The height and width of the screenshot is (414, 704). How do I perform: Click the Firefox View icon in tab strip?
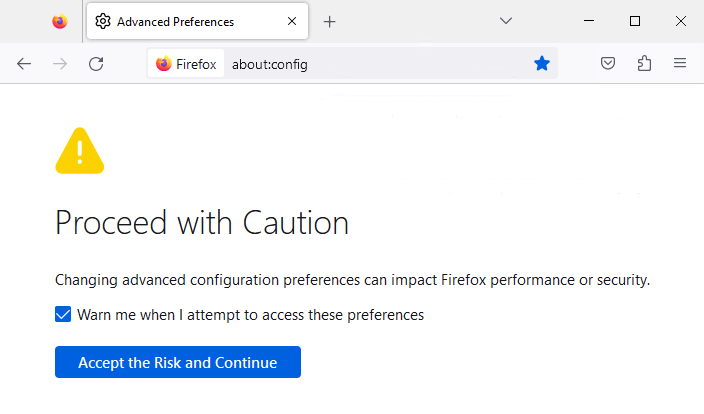(60, 21)
